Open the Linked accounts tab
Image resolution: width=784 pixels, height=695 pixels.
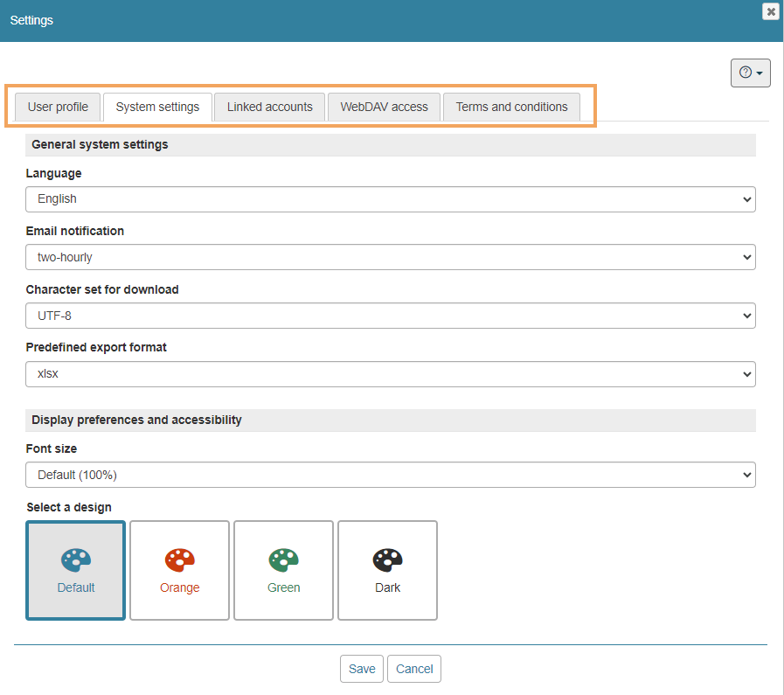(269, 107)
